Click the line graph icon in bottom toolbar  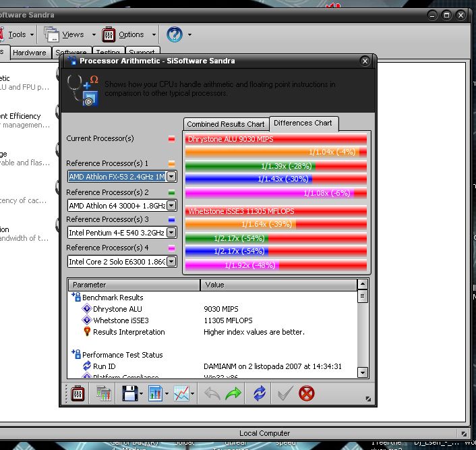(181, 393)
